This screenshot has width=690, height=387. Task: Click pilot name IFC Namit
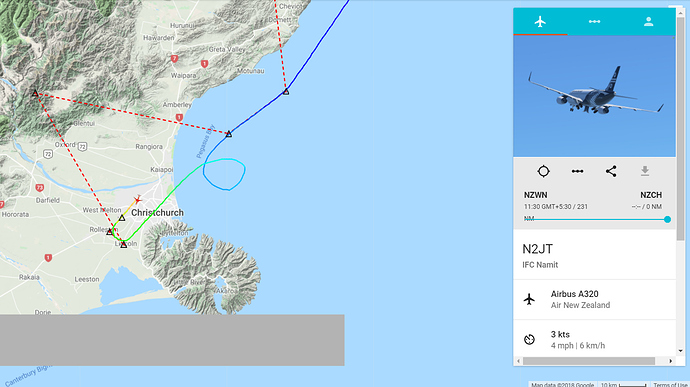click(x=540, y=265)
